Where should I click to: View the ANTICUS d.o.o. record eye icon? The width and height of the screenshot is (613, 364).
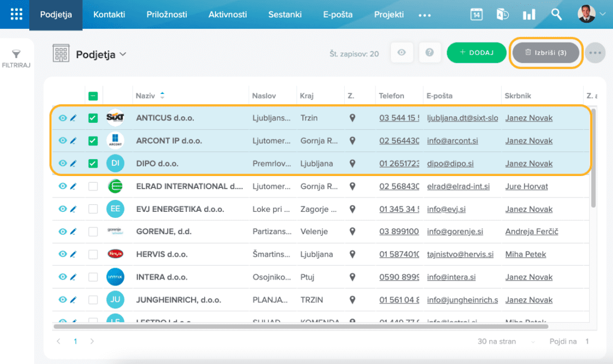click(x=62, y=118)
